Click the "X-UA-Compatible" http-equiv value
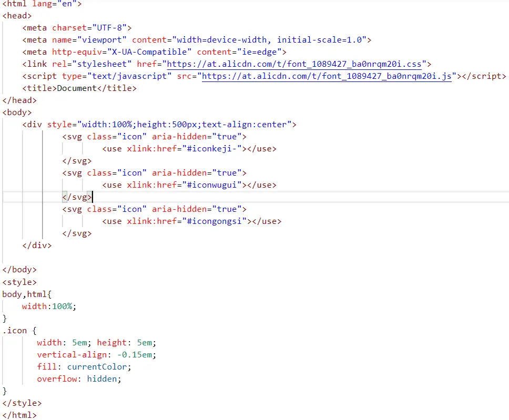Image resolution: width=509 pixels, height=420 pixels. 149,52
